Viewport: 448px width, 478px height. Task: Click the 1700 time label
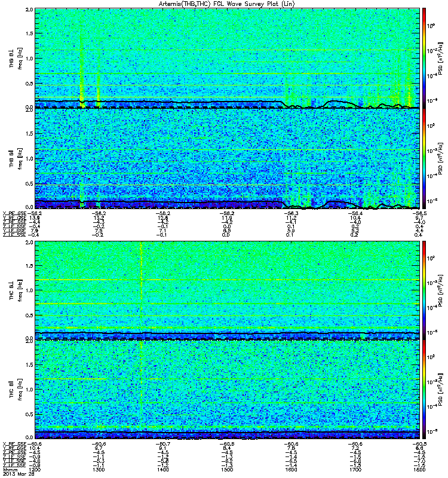pyautogui.click(x=355, y=470)
